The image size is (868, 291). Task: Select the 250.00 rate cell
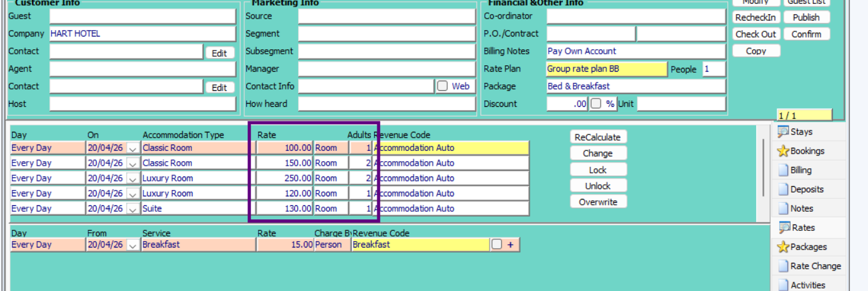click(285, 178)
